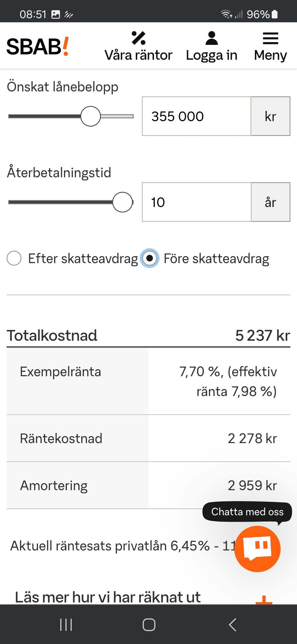Click the orange plus expander icon

click(x=264, y=601)
